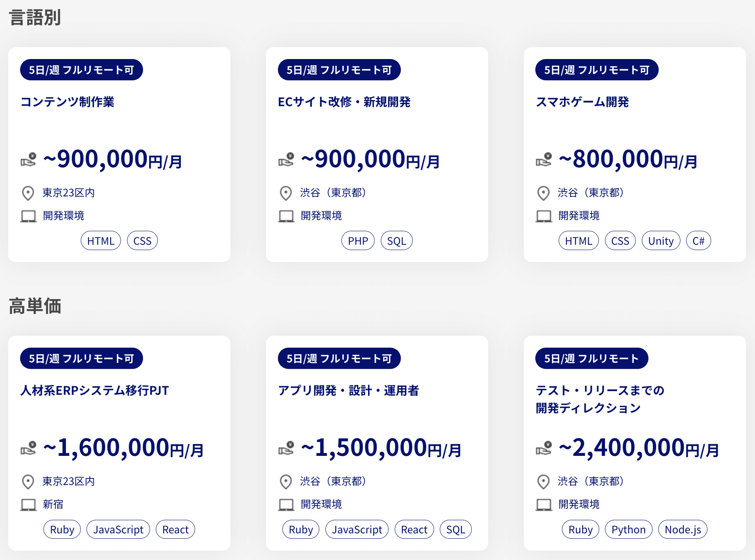This screenshot has width=755, height=560.
Task: Select the React tag in 人材系ERP card
Action: [x=175, y=529]
